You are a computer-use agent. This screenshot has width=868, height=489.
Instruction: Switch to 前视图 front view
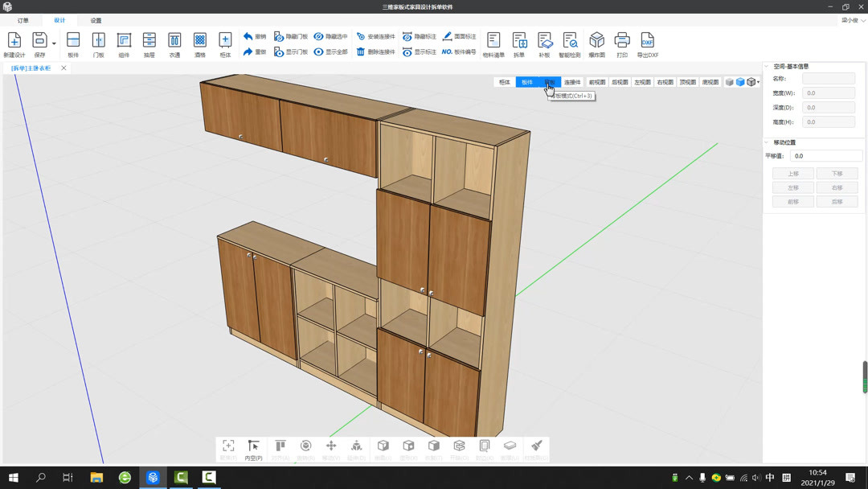pos(596,82)
